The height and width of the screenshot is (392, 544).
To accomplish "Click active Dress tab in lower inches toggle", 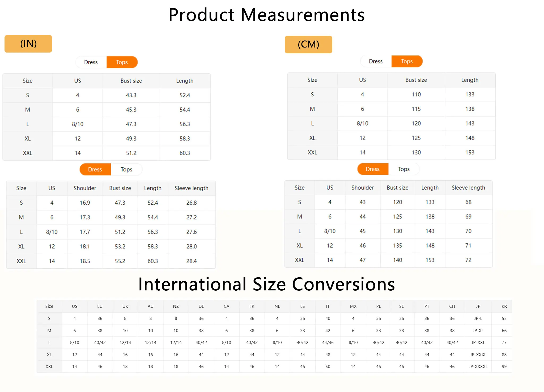I will (95, 169).
